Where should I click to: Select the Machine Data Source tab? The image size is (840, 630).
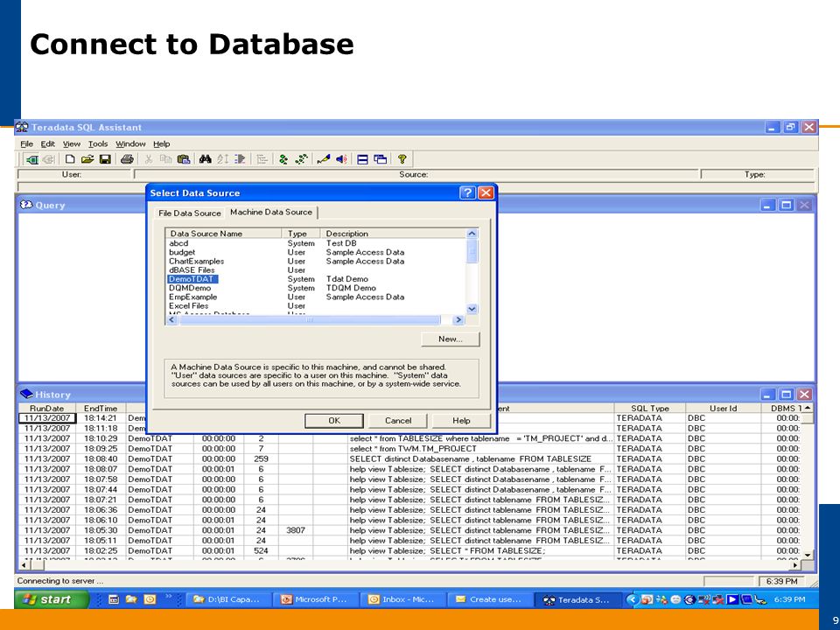pos(271,212)
